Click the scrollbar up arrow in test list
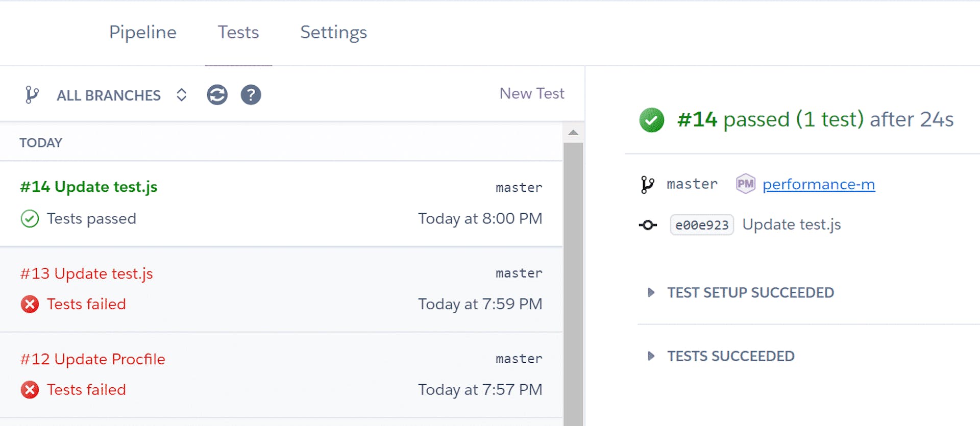The image size is (980, 426). [573, 133]
